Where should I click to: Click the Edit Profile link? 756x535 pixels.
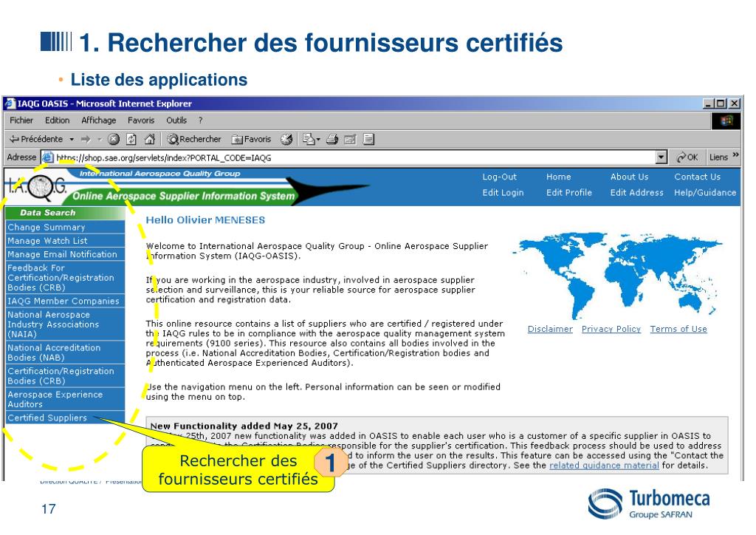click(x=569, y=192)
